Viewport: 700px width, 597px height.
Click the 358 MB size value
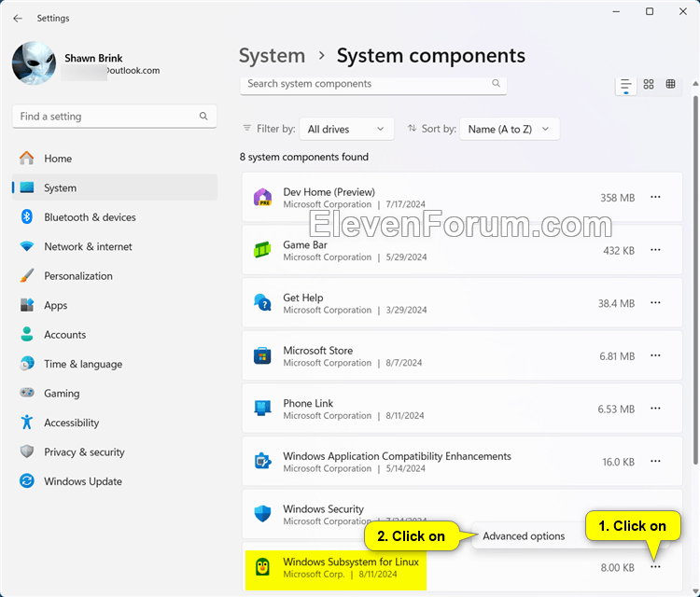[x=618, y=198]
